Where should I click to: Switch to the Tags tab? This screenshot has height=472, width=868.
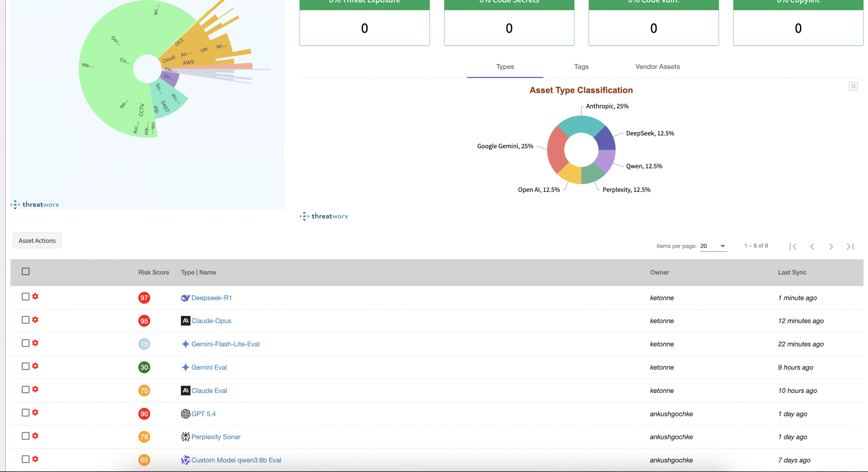pos(581,67)
